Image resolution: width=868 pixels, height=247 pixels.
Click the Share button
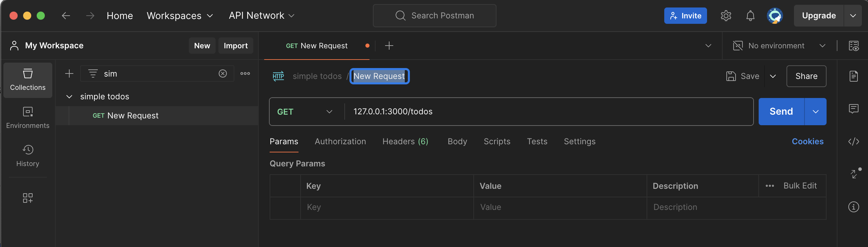806,76
